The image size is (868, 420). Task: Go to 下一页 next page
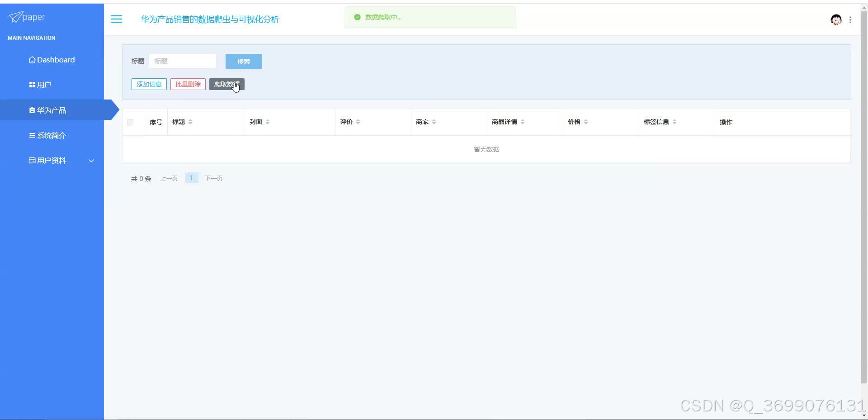tap(214, 178)
